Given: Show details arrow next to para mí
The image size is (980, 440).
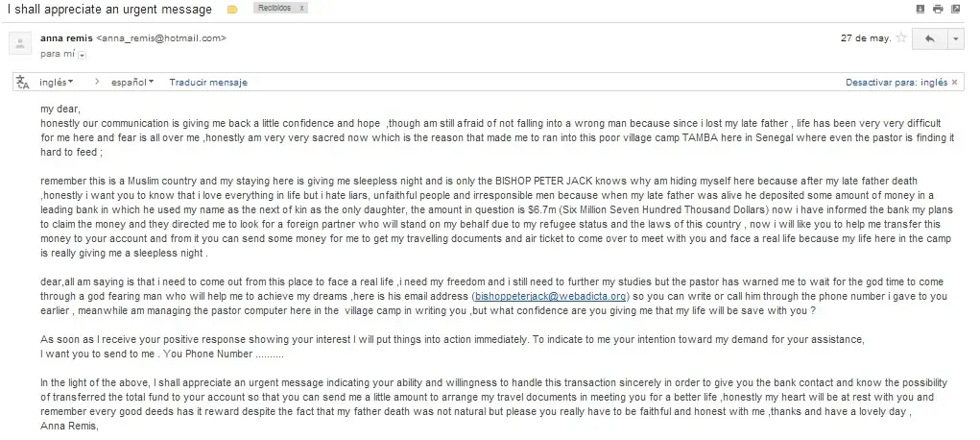Looking at the screenshot, I should 83,55.
